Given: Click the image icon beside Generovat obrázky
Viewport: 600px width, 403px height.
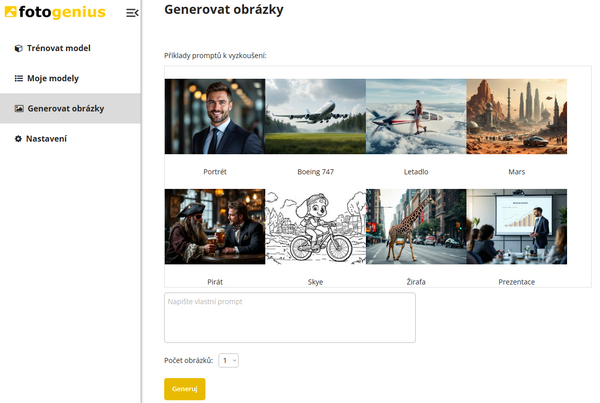Looking at the screenshot, I should (x=18, y=108).
